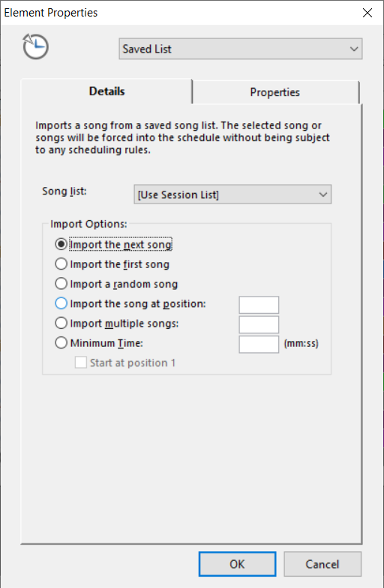The height and width of the screenshot is (588, 384).
Task: Close the Element Properties dialog
Action: (x=367, y=13)
